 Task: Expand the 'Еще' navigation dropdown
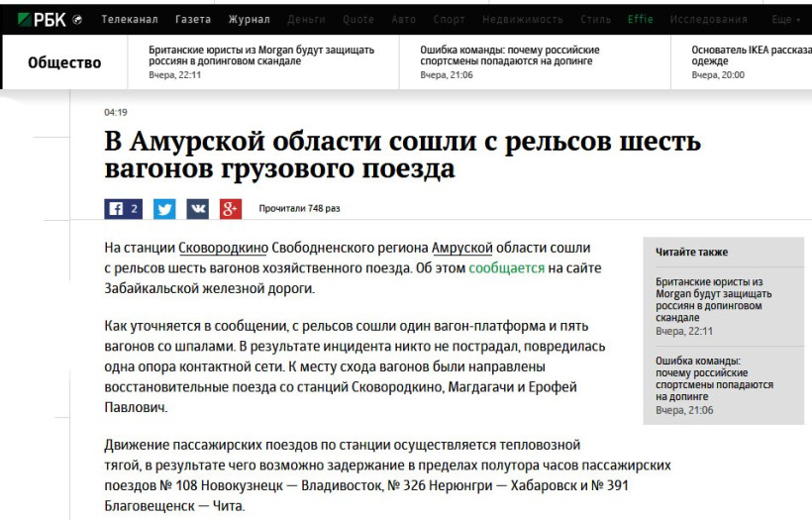point(785,20)
